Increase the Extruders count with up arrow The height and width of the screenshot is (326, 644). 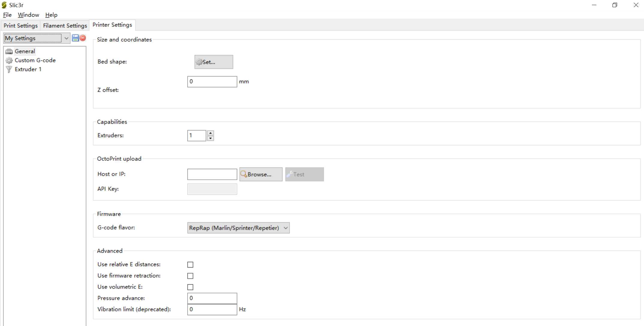tap(211, 133)
